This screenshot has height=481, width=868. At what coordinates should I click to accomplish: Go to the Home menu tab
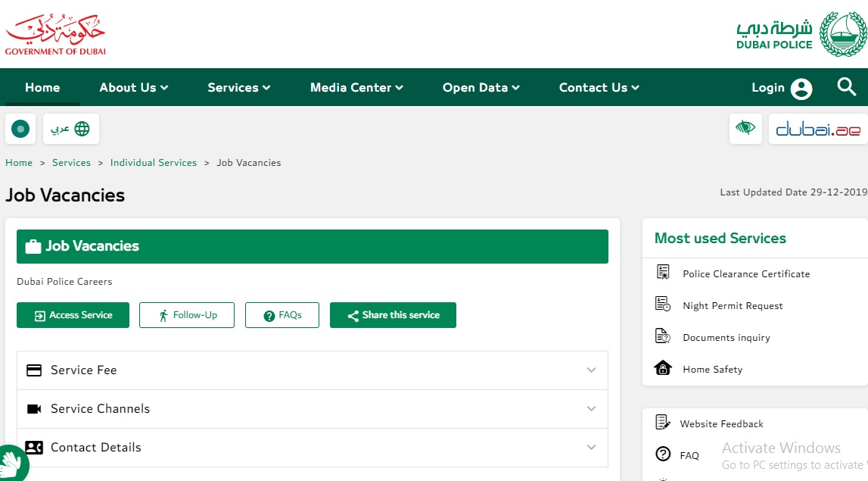pos(42,88)
